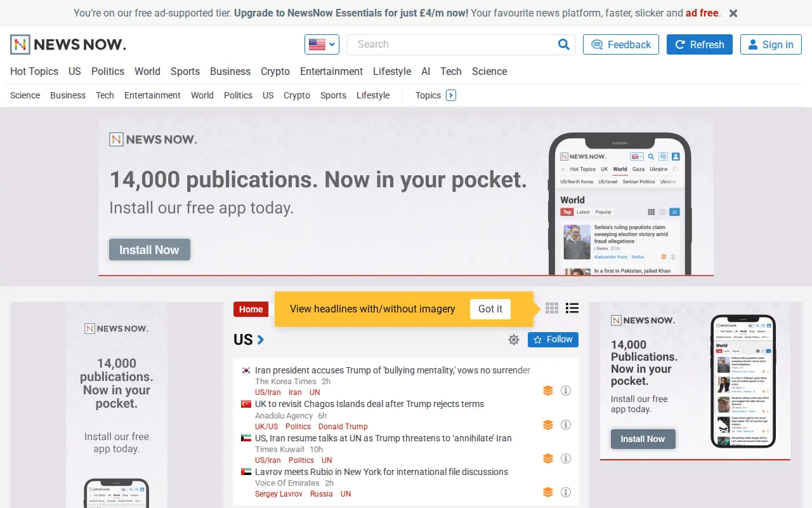Open Hot Topics menu item

(34, 71)
